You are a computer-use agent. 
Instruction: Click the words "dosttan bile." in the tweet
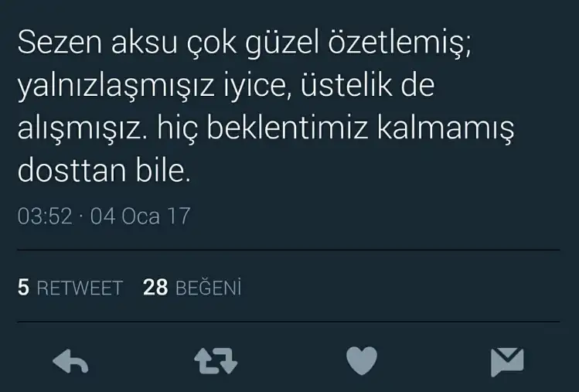(x=104, y=171)
